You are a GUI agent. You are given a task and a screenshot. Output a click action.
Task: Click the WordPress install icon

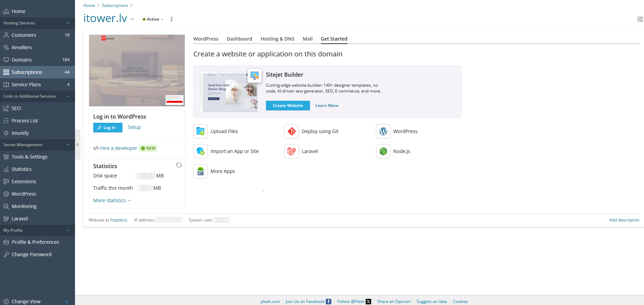[383, 131]
